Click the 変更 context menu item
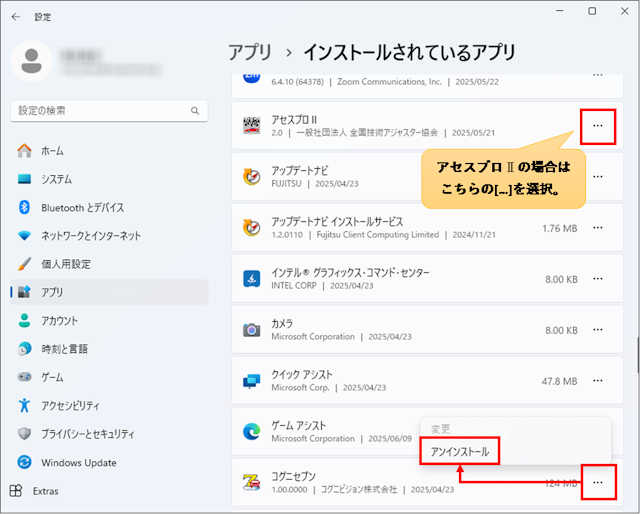The width and height of the screenshot is (640, 514). (440, 429)
